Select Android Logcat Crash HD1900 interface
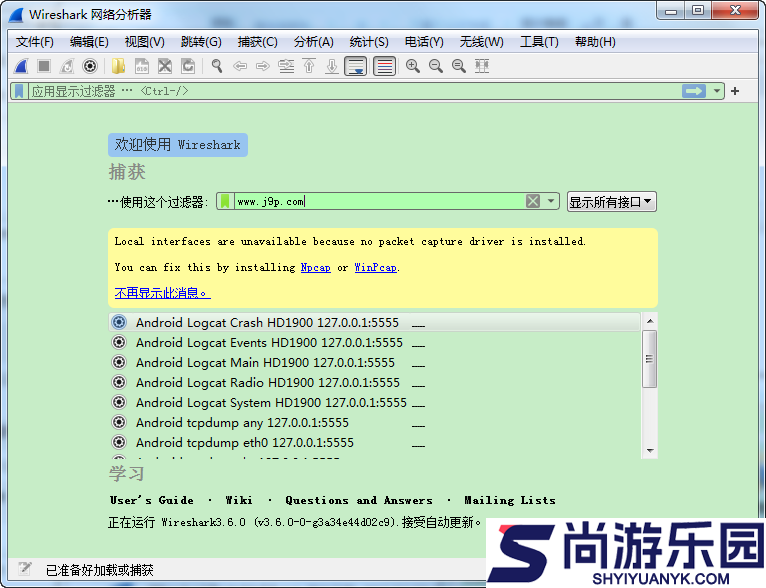The width and height of the screenshot is (766, 588). click(374, 322)
